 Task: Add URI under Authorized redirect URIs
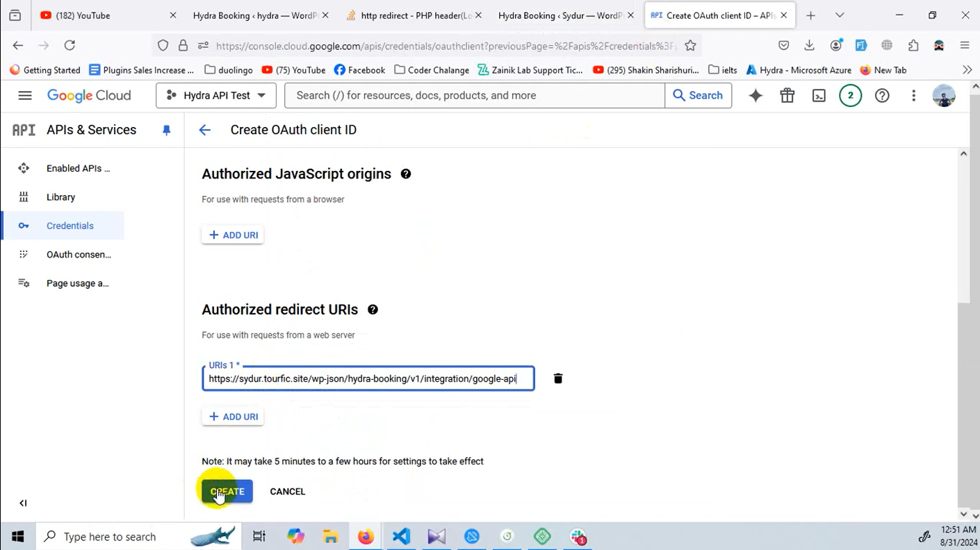point(233,417)
